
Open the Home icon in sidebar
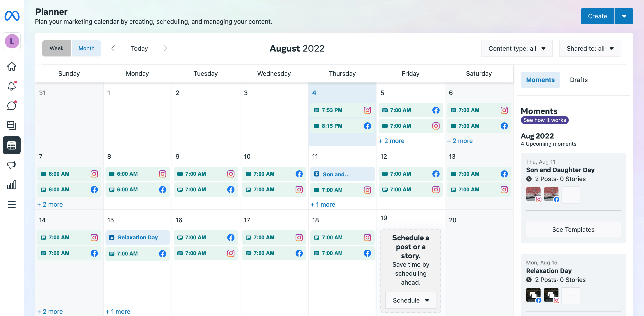tap(11, 66)
